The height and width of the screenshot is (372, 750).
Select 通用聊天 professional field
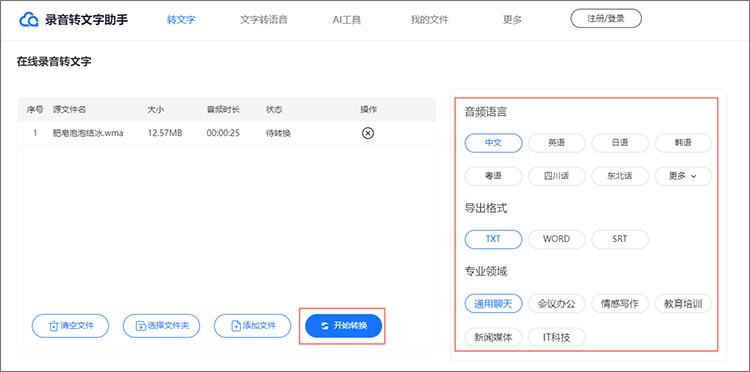tap(493, 303)
